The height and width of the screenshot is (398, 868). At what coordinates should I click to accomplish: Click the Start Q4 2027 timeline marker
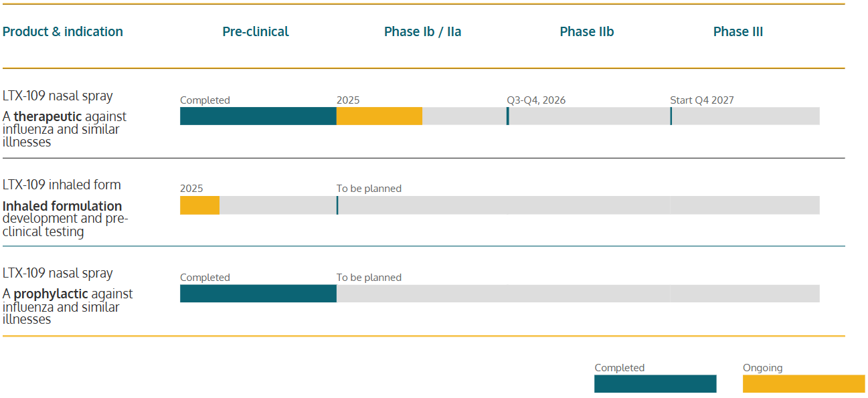click(671, 116)
